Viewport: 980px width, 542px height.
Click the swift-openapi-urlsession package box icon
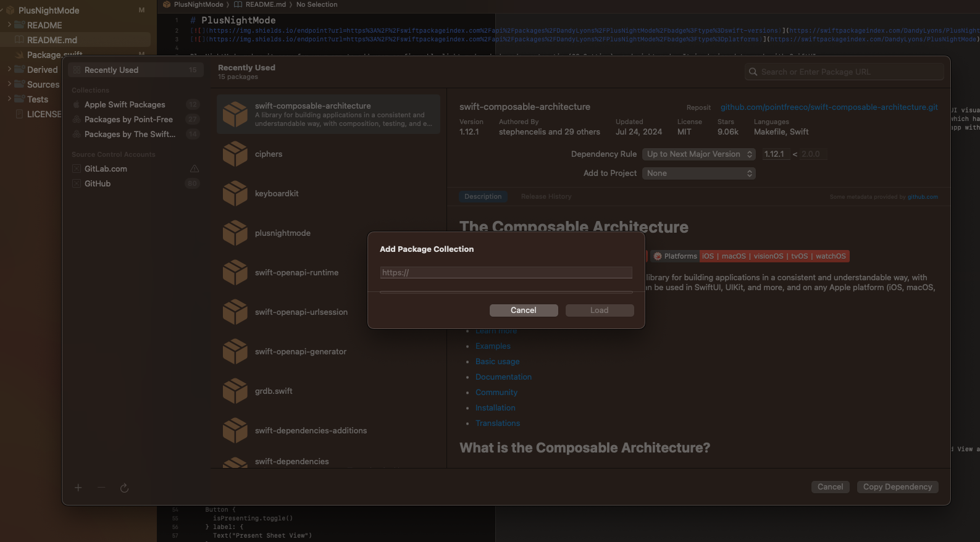(235, 312)
